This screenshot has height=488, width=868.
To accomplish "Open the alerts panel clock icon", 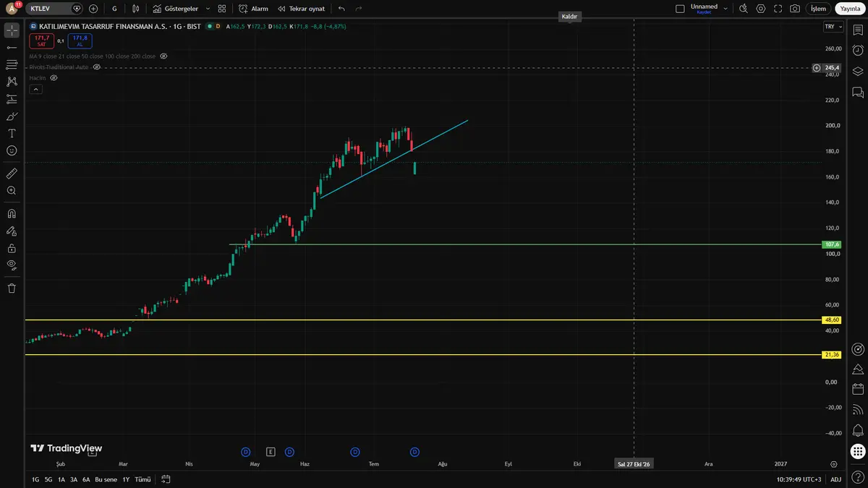I will (858, 51).
